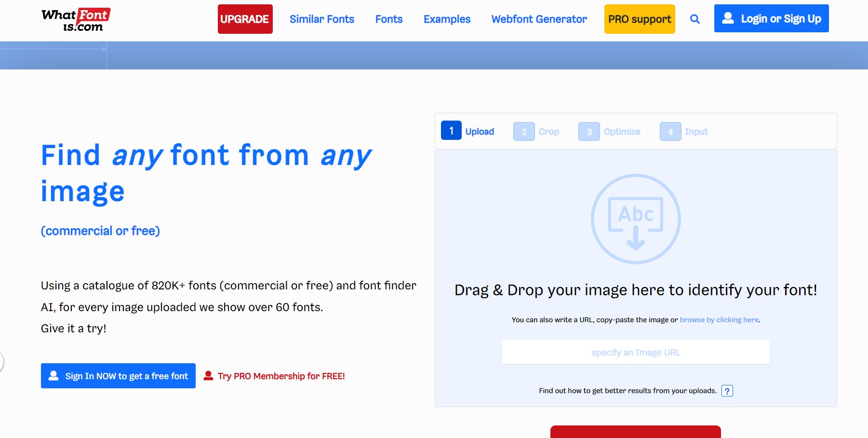This screenshot has height=438, width=868.
Task: Click the PRO support button
Action: (639, 19)
